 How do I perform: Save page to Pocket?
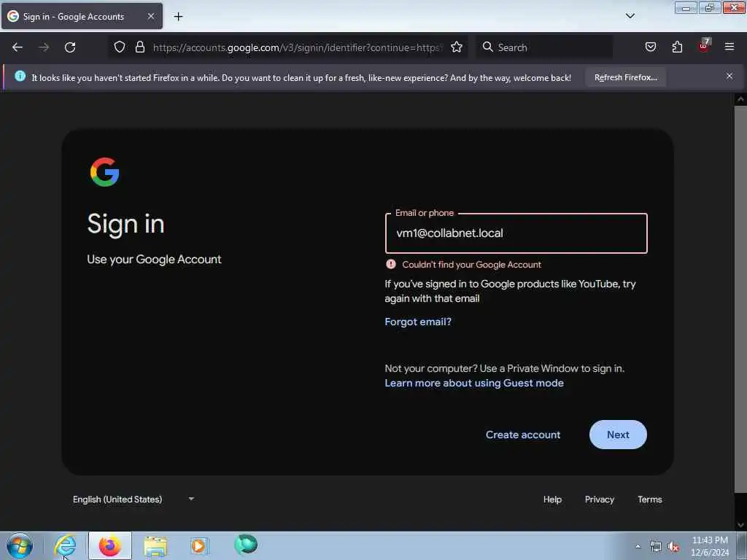(x=650, y=47)
